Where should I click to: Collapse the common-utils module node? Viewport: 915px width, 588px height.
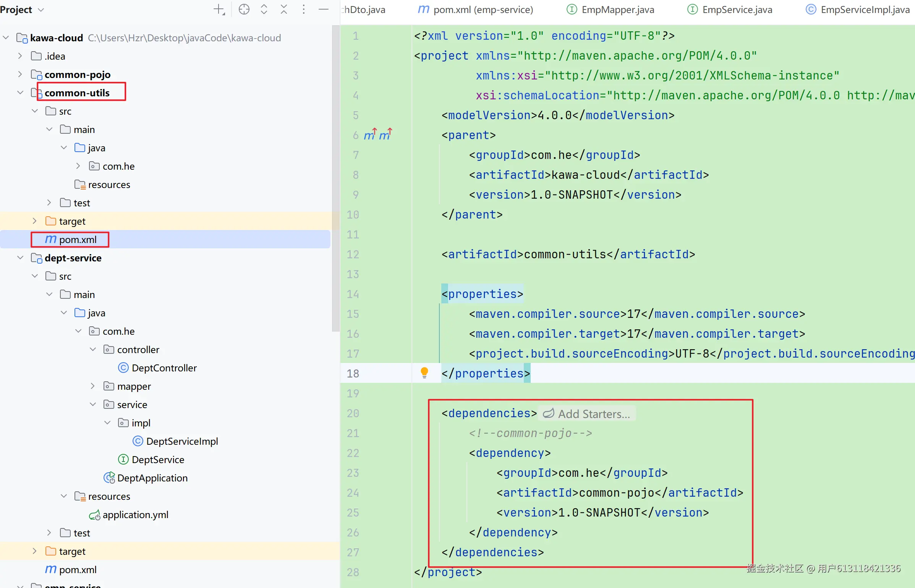pos(20,93)
